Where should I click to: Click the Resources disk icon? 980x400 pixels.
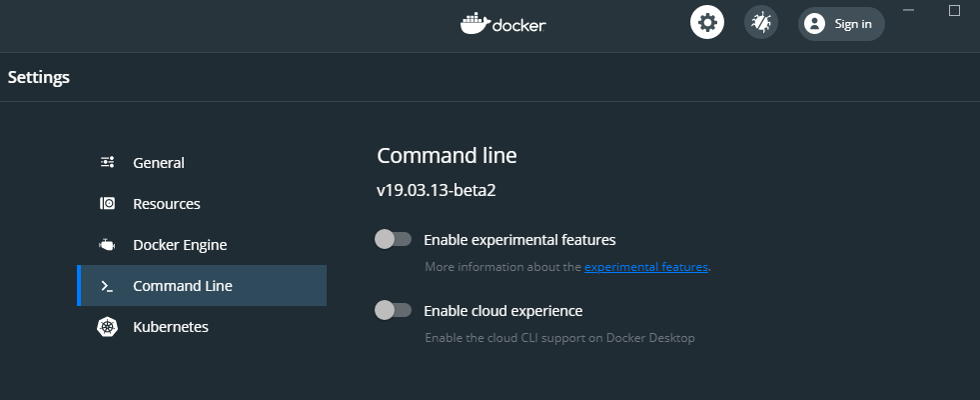point(108,203)
